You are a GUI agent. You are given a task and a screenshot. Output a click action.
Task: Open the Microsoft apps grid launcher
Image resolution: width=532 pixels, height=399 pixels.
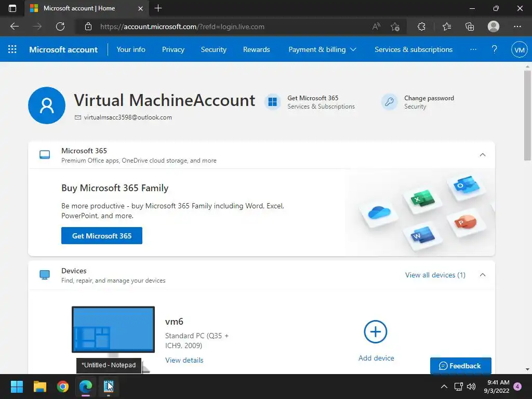[12, 49]
